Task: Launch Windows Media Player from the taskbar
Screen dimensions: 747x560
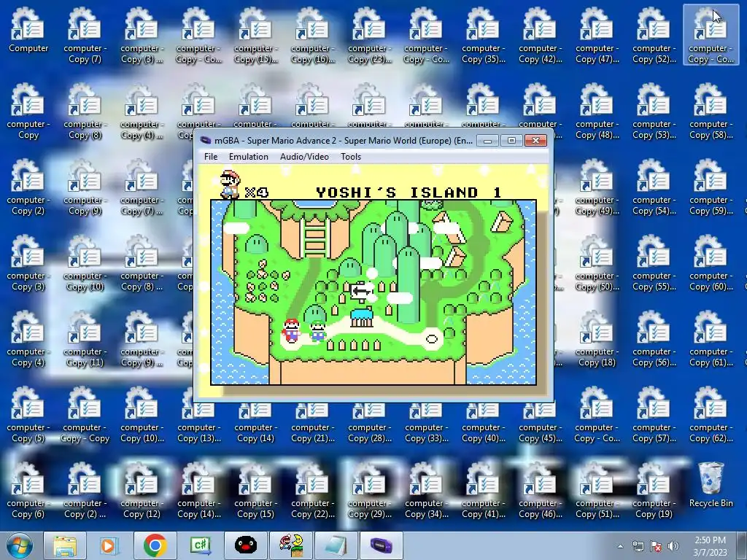Action: [x=109, y=545]
